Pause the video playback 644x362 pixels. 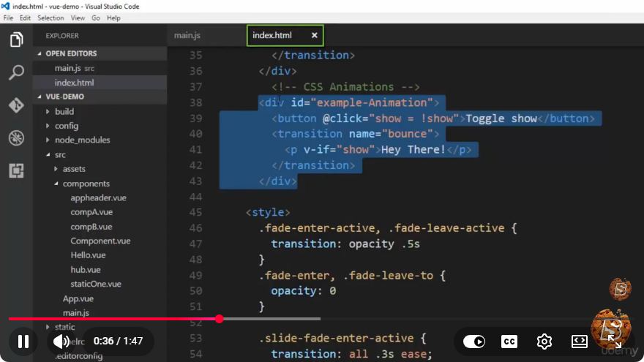coord(23,341)
